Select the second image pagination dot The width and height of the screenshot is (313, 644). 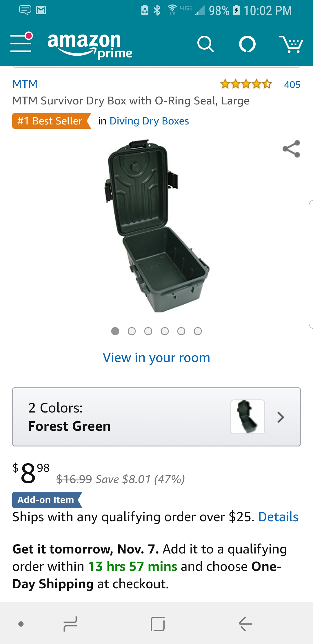132,331
